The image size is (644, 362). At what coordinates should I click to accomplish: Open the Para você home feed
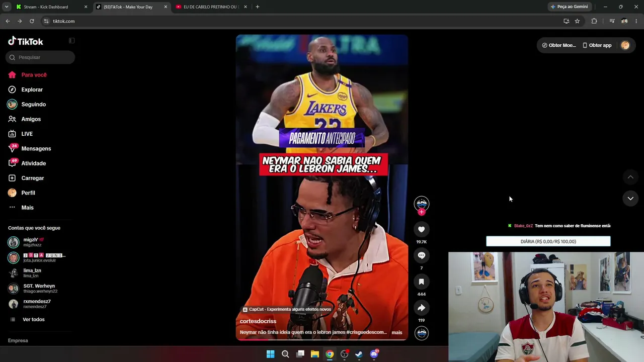tap(28, 75)
